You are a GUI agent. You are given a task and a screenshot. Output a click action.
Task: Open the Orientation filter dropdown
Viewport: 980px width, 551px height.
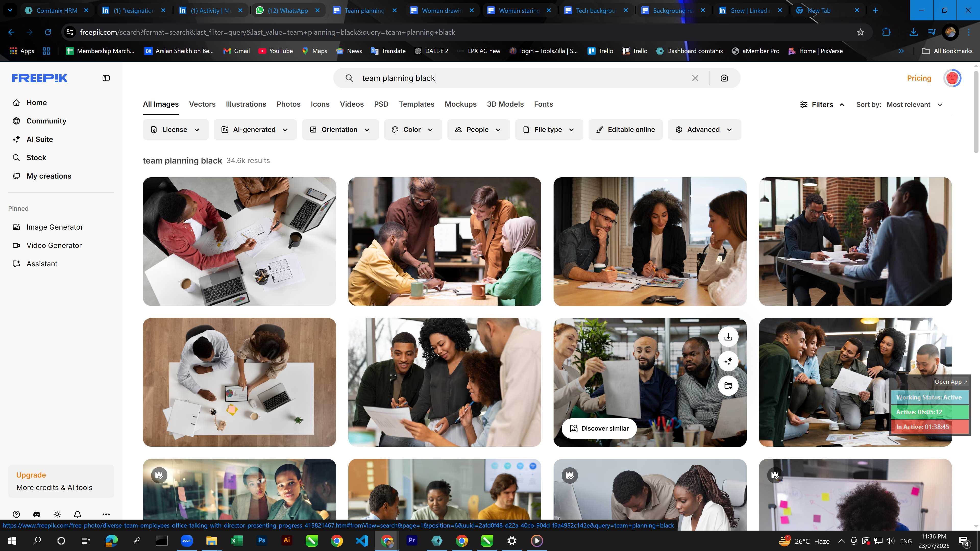point(340,130)
